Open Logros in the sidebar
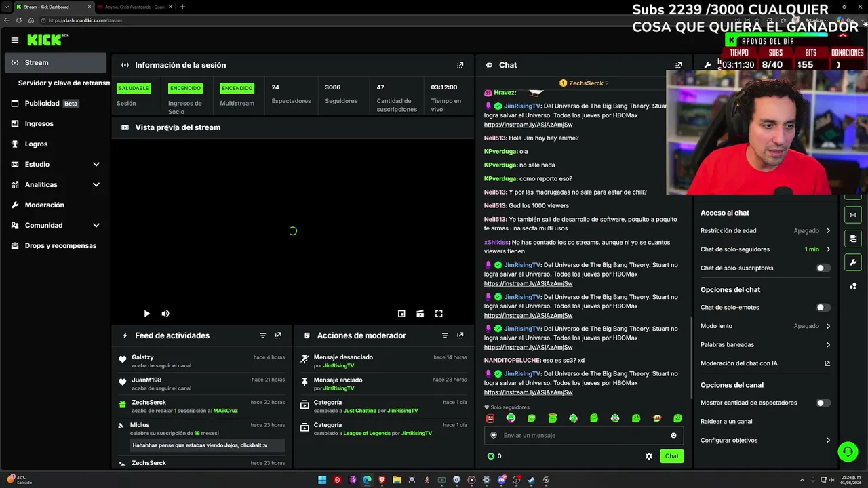The height and width of the screenshot is (488, 868). click(56, 144)
